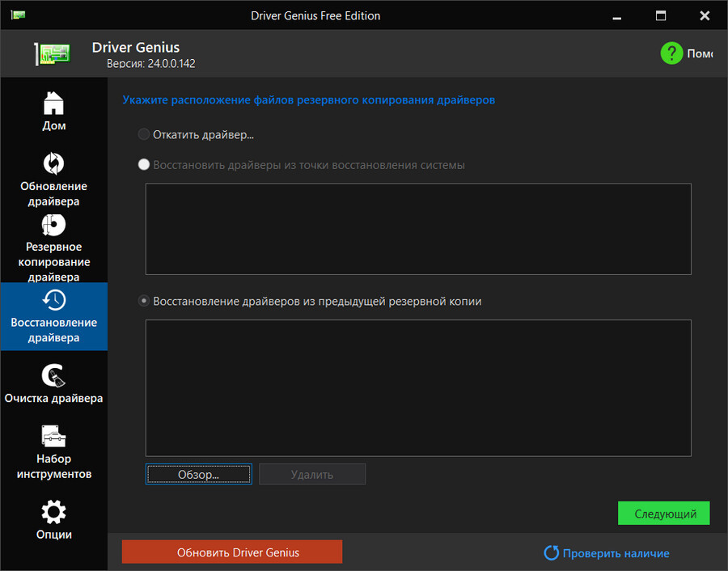Open the Помощь help link text

(x=700, y=54)
